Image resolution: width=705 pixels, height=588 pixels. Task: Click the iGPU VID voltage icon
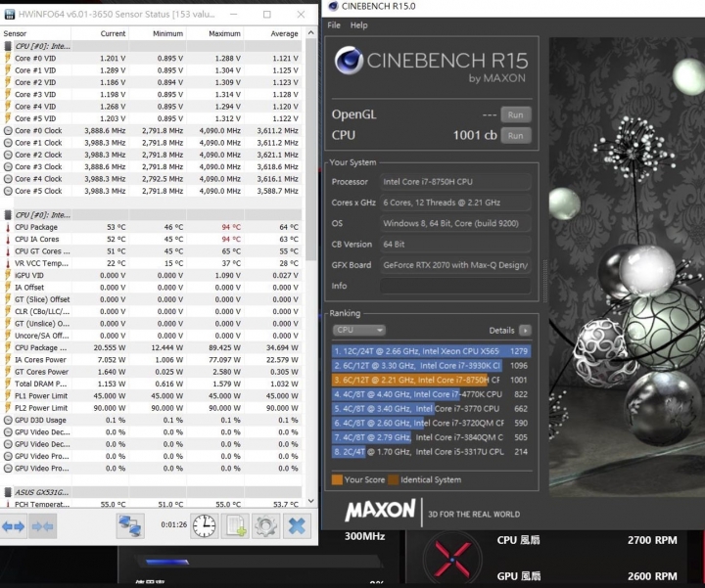click(8, 275)
